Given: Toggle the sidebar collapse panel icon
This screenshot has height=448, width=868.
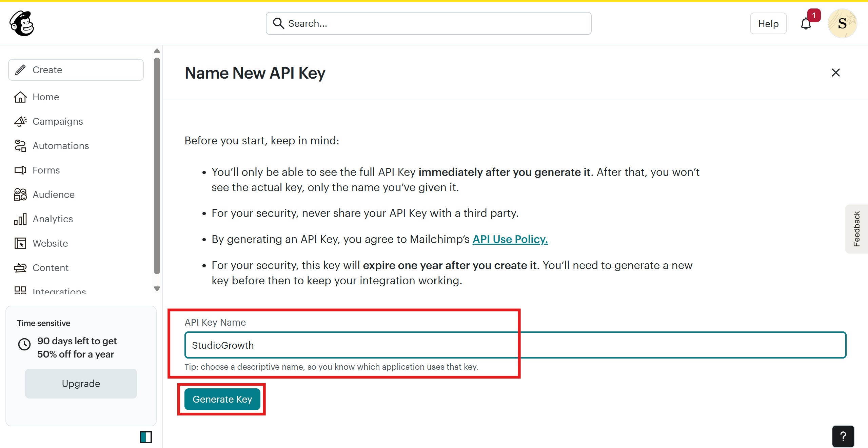Looking at the screenshot, I should tap(146, 437).
